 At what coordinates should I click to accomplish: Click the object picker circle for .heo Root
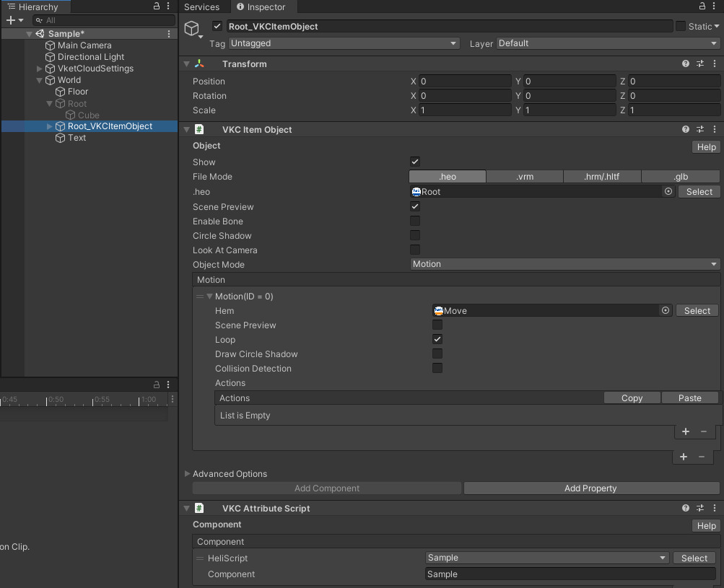coord(668,192)
